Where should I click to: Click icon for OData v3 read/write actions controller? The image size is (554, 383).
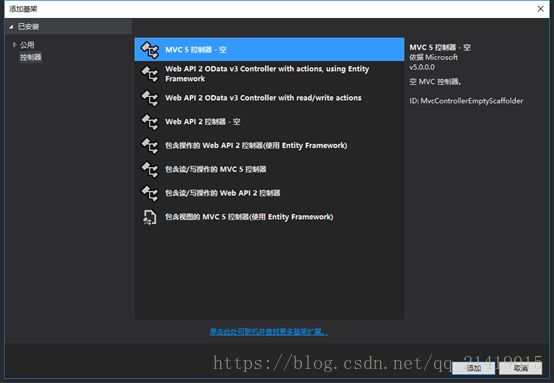pyautogui.click(x=150, y=98)
